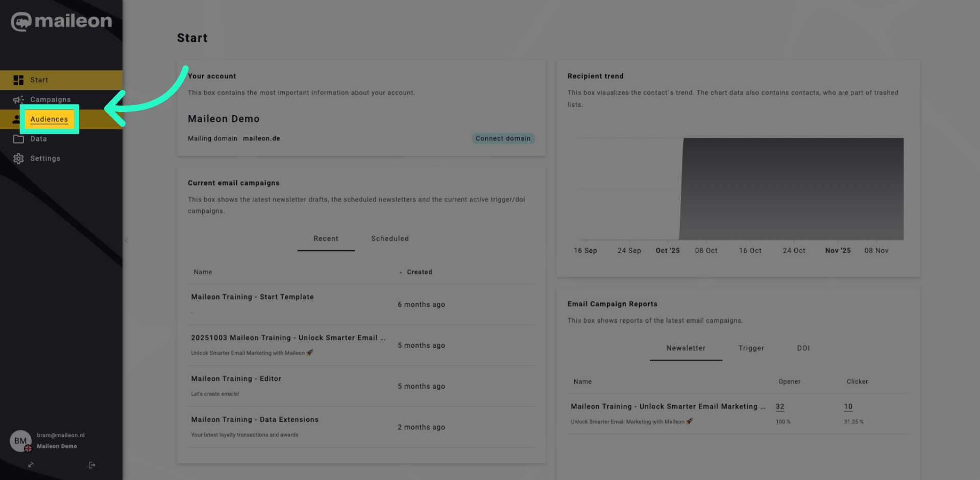Click the '08 Nov' chart axis label

pyautogui.click(x=876, y=250)
